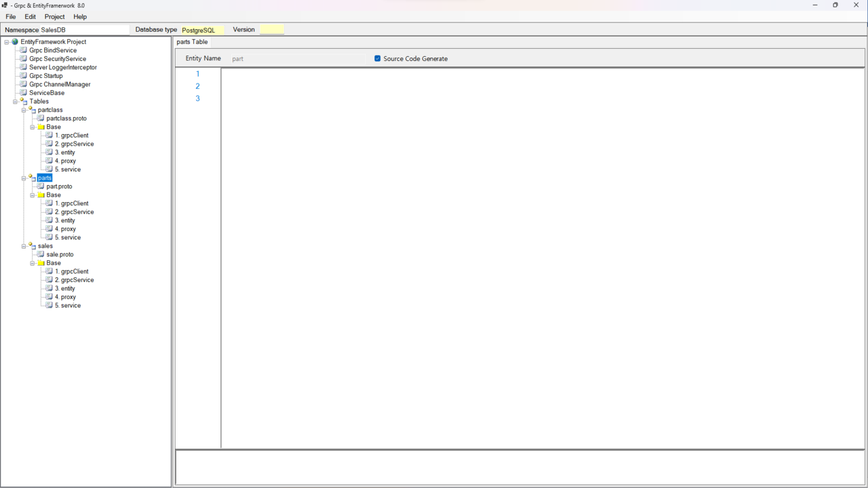Viewport: 868px width, 488px height.
Task: Select the part.proto tree item
Action: [59, 186]
